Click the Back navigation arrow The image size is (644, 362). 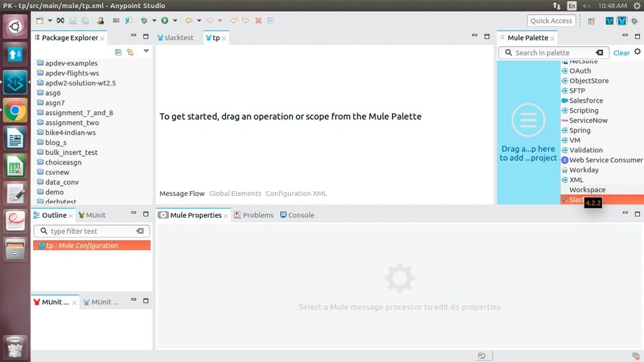188,21
